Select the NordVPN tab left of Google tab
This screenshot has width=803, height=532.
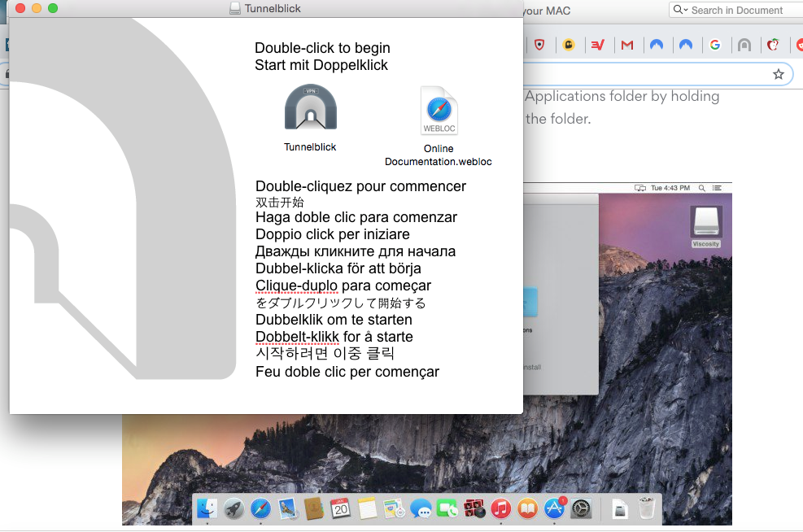[x=686, y=45]
